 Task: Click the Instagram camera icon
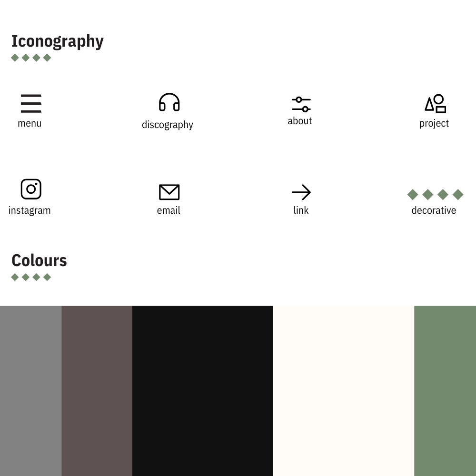pos(31,189)
